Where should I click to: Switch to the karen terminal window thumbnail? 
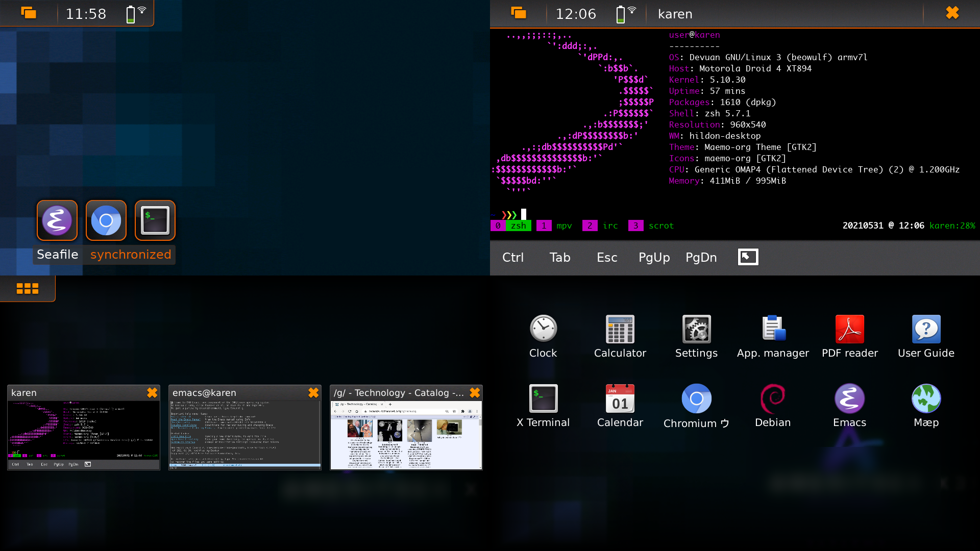(x=84, y=428)
